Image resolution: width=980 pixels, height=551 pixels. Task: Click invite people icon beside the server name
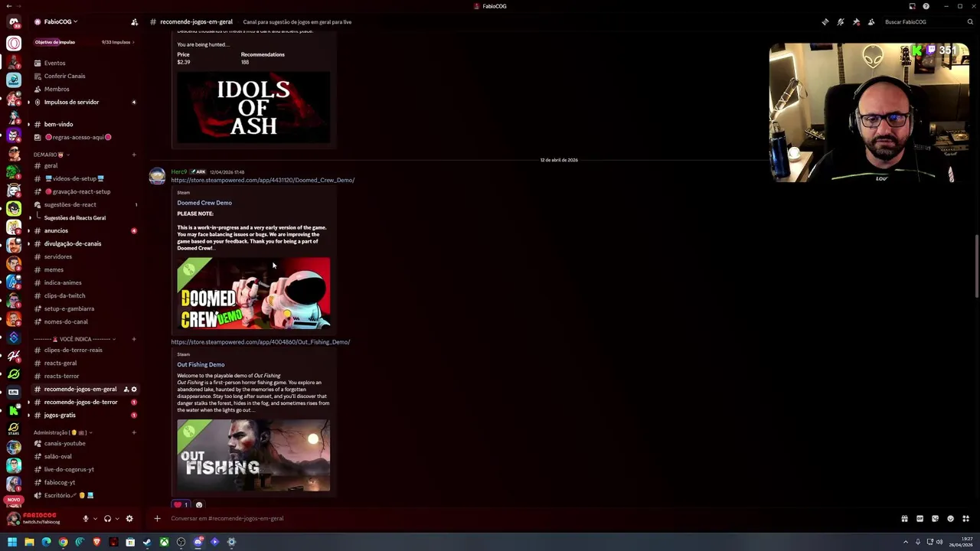point(135,22)
